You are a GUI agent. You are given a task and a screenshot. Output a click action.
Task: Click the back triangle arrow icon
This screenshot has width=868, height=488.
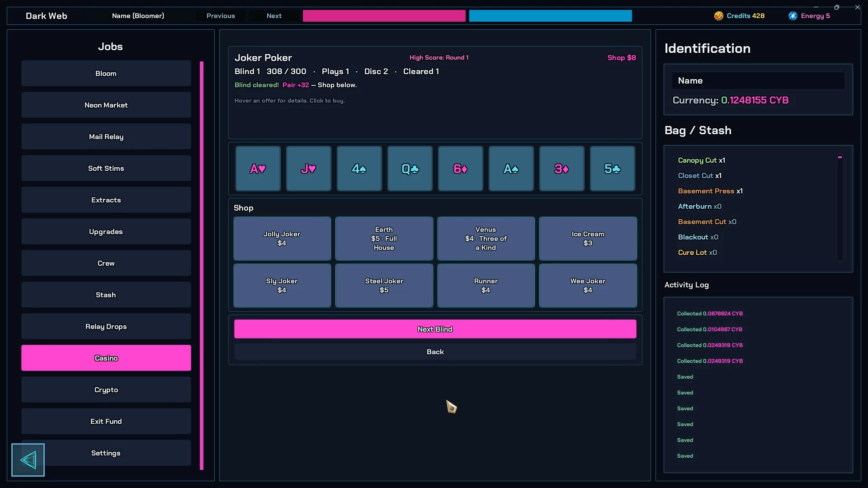pyautogui.click(x=28, y=460)
